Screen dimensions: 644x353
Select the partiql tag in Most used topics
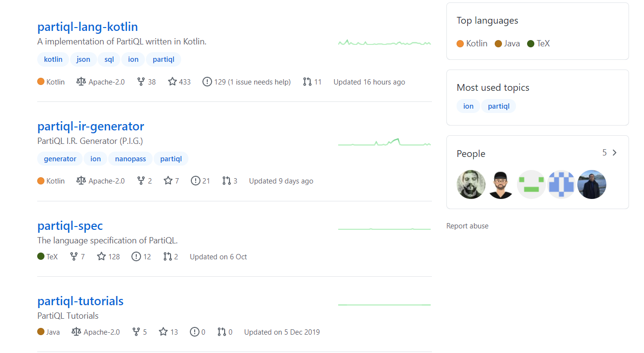click(499, 106)
